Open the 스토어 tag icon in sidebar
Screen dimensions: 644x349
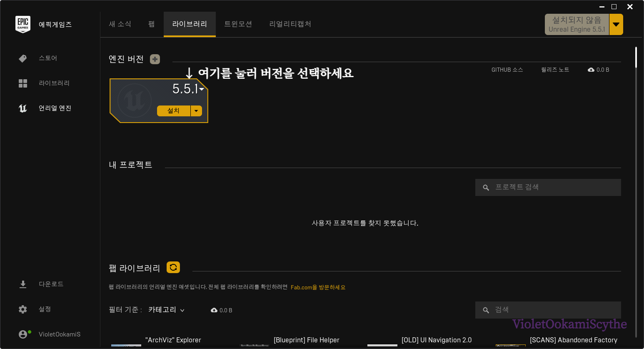click(23, 58)
